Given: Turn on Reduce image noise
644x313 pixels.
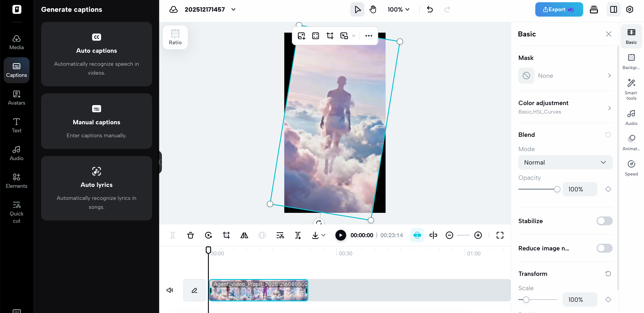Looking at the screenshot, I should coord(604,248).
